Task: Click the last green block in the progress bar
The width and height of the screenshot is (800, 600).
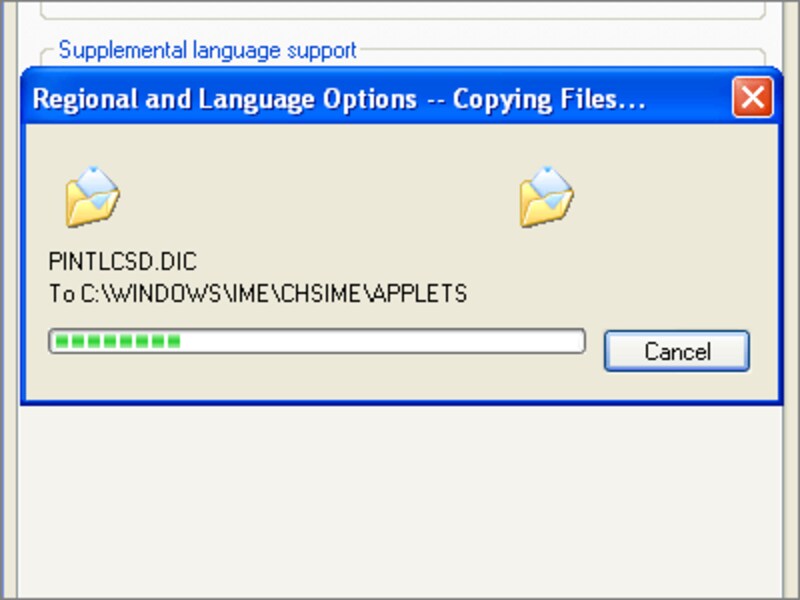Action: tap(174, 342)
